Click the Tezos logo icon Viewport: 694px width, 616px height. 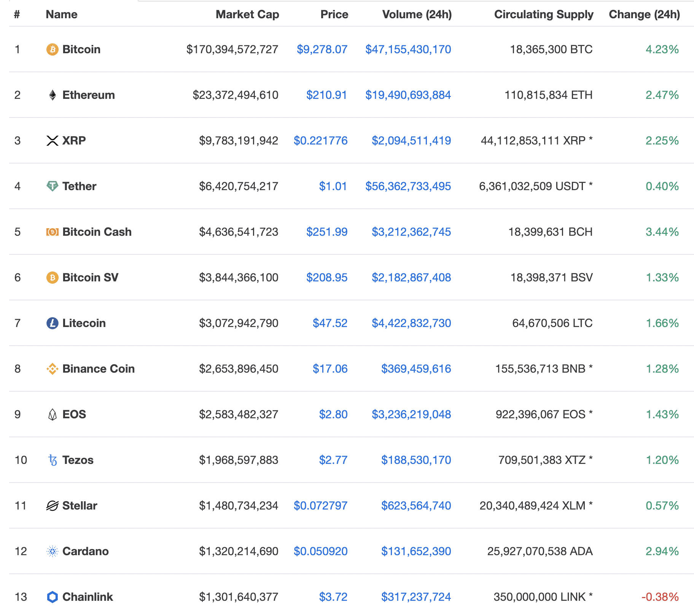pos(53,460)
